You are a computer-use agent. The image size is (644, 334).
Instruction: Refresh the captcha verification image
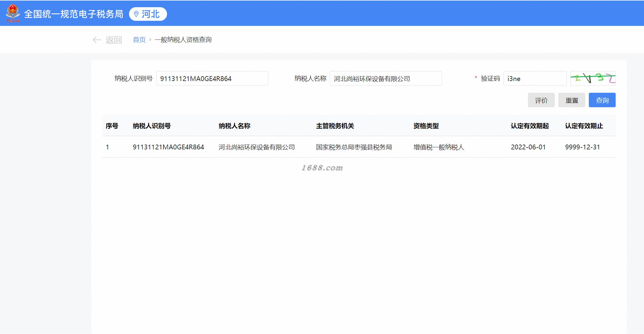click(592, 78)
